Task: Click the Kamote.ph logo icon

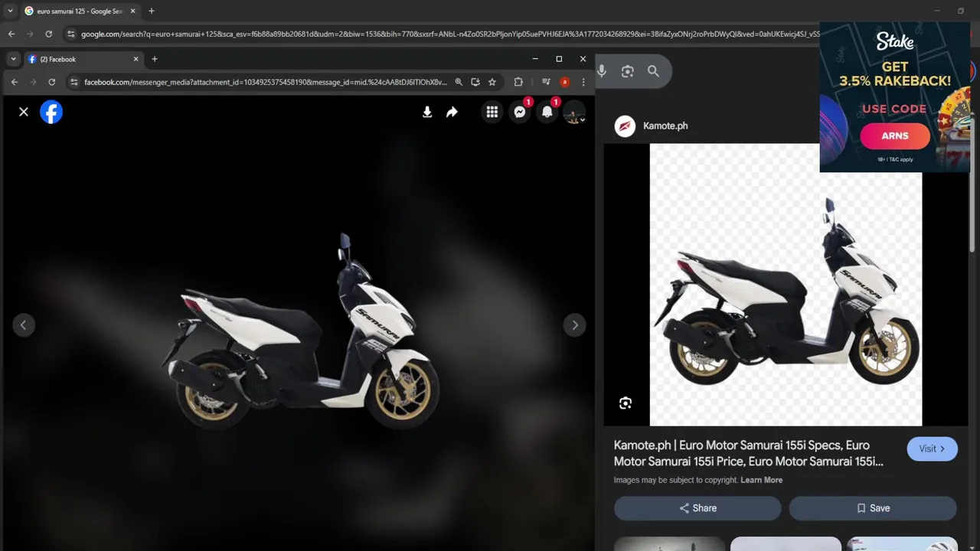Action: [625, 126]
